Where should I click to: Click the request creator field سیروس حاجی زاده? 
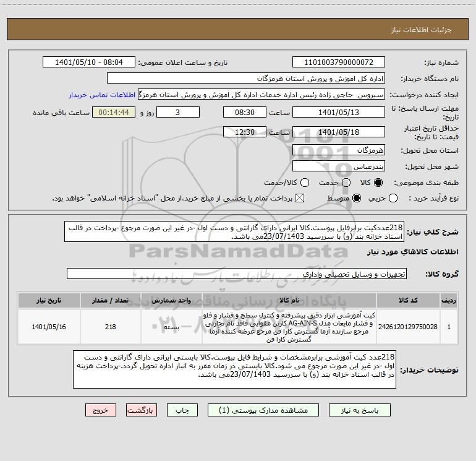(x=261, y=95)
